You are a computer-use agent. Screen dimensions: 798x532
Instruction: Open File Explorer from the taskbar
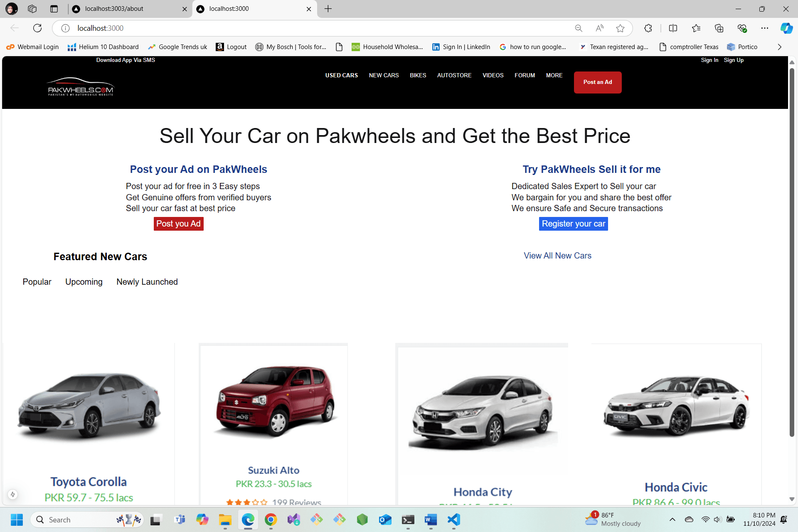coord(225,520)
